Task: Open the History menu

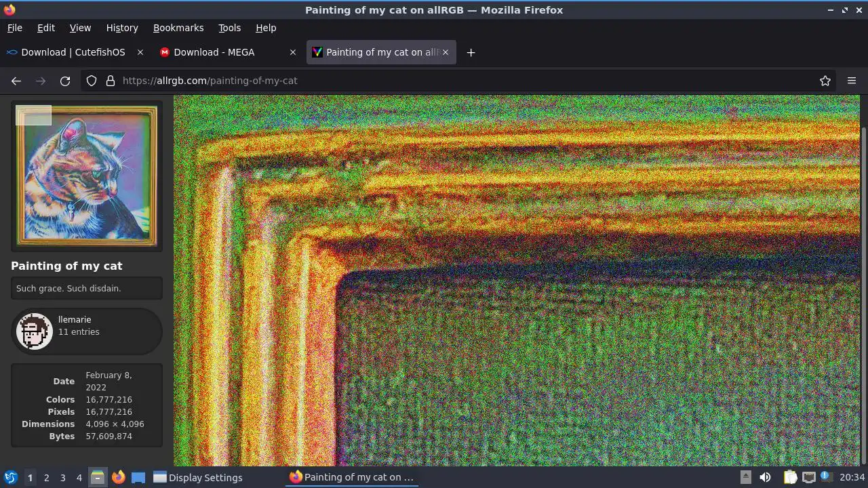Action: click(x=122, y=28)
